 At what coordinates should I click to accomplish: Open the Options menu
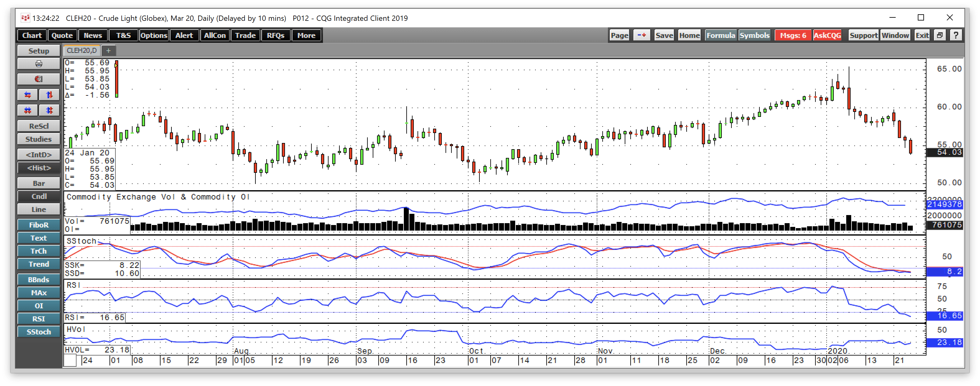click(x=154, y=35)
